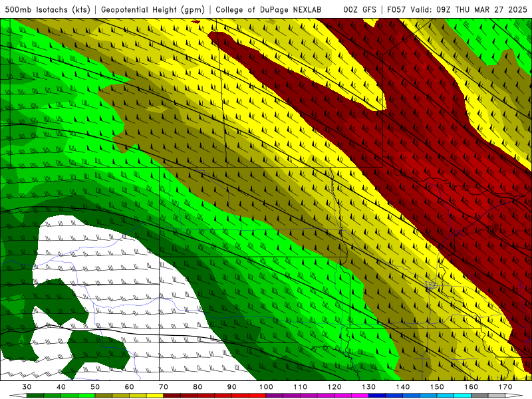Image resolution: width=532 pixels, height=399 pixels.
Task: Click the '60' legend value
Action: click(129, 387)
